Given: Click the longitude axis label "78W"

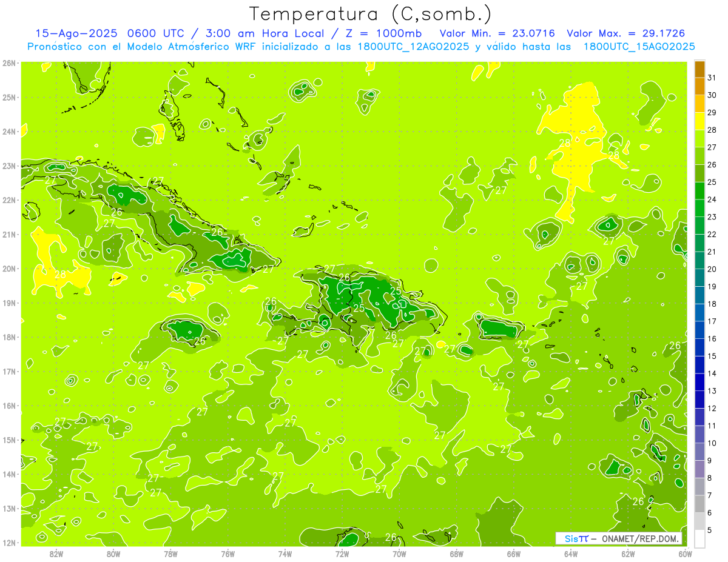Looking at the screenshot, I should click(170, 554).
